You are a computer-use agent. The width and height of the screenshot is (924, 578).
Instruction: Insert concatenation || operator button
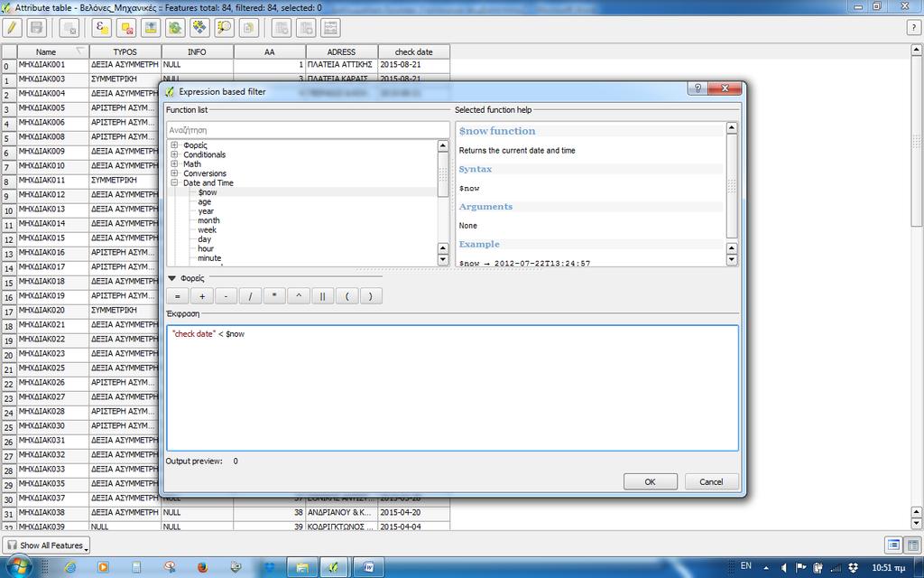[322, 296]
